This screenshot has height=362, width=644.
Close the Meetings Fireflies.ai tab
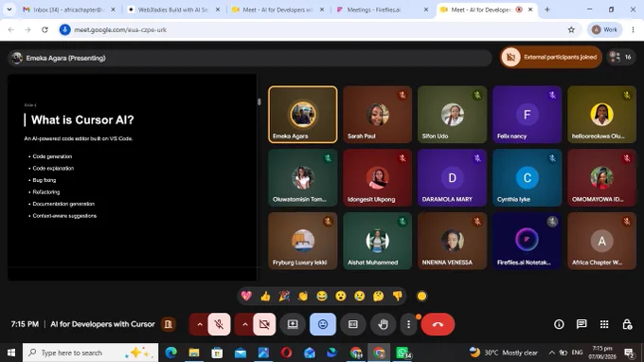(426, 9)
